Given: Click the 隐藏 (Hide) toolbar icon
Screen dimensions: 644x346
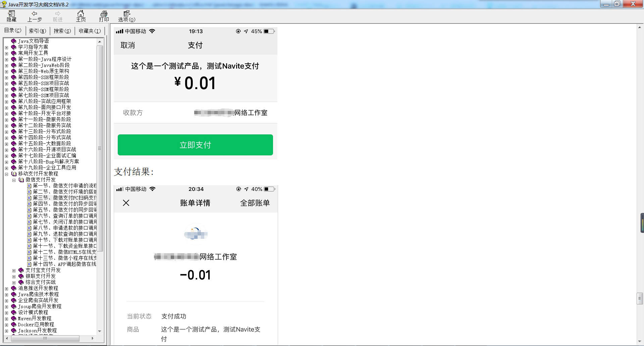Looking at the screenshot, I should coord(11,16).
